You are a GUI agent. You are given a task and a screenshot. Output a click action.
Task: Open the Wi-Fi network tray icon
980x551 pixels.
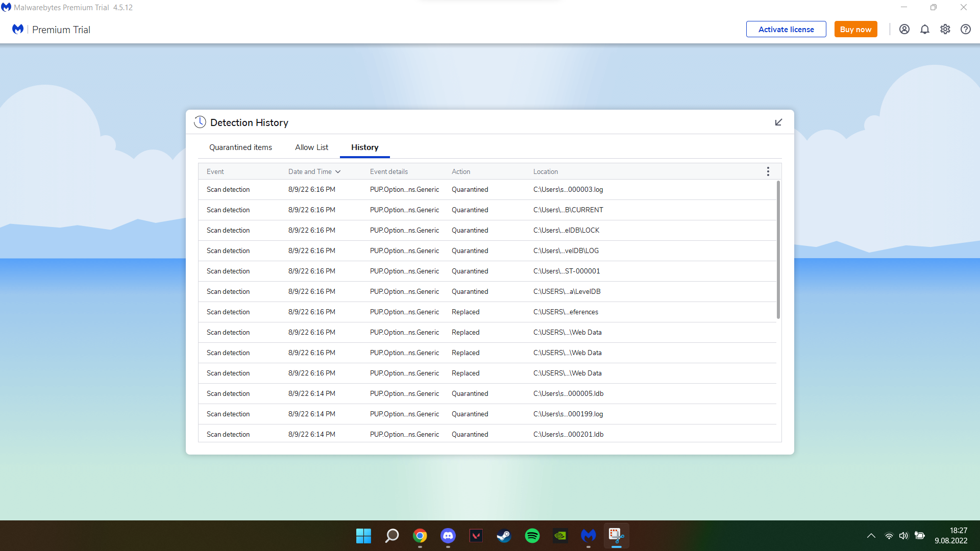pos(889,536)
